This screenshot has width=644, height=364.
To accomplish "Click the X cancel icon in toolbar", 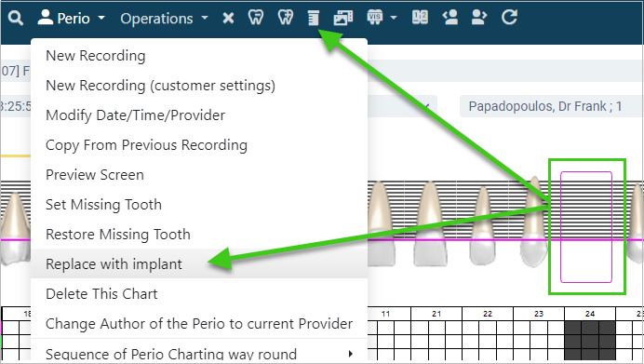I will coord(228,18).
